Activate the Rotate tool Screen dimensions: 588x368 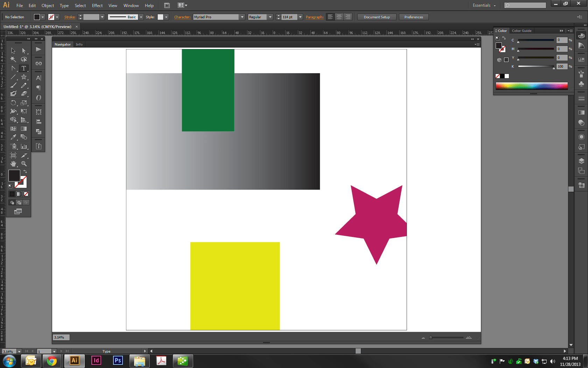click(13, 103)
